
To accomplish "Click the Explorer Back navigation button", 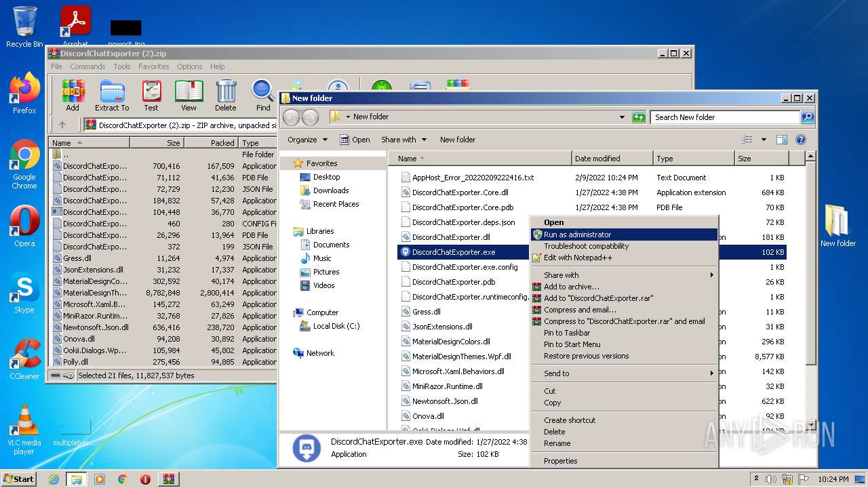I will (292, 117).
